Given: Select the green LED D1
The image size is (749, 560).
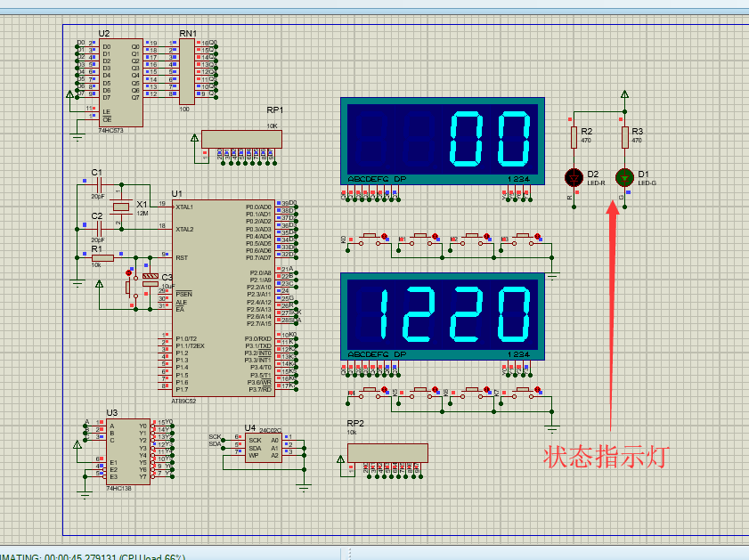Looking at the screenshot, I should pyautogui.click(x=623, y=175).
